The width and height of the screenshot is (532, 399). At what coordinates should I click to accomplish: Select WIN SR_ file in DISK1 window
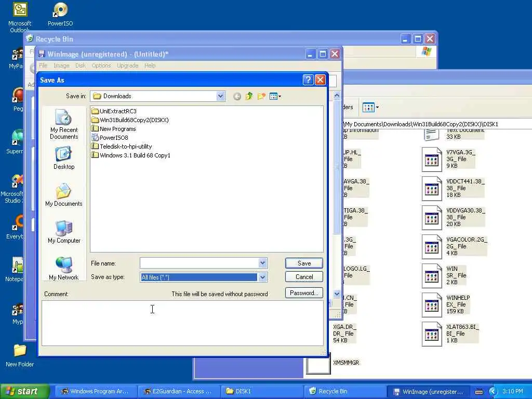coord(445,275)
